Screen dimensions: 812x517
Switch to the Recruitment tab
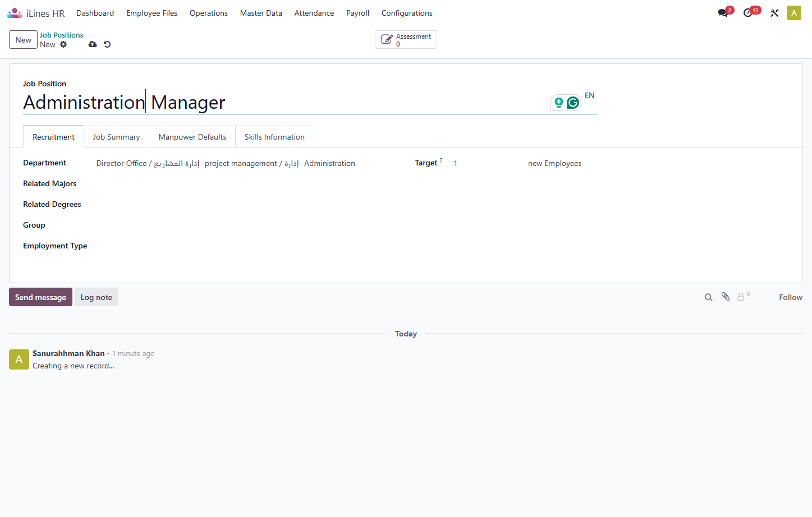[x=53, y=137]
